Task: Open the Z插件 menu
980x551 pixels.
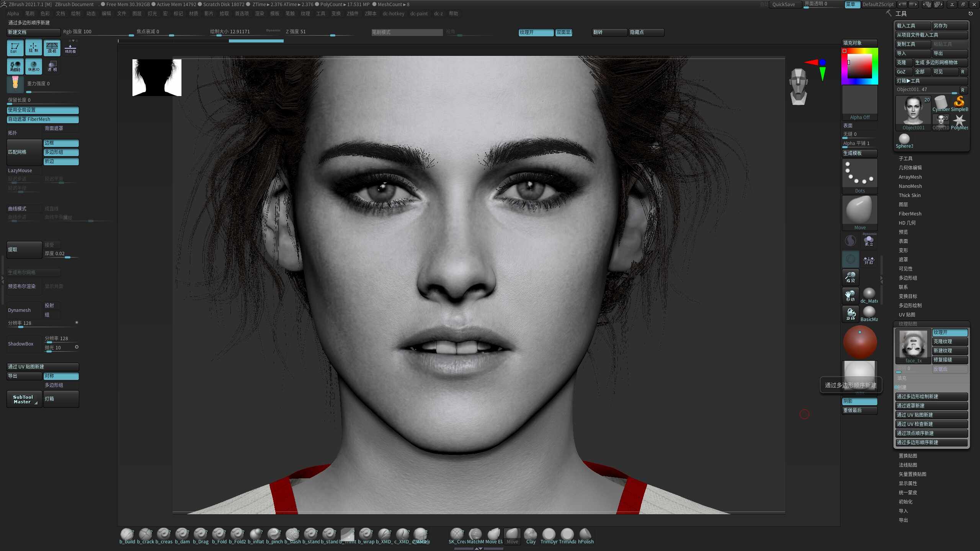Action: pos(352,14)
